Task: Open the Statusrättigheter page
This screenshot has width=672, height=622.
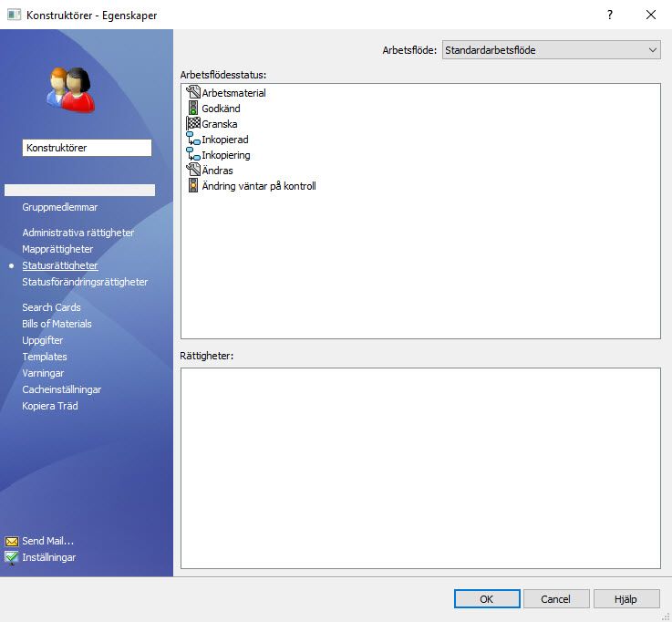Action: click(x=60, y=265)
